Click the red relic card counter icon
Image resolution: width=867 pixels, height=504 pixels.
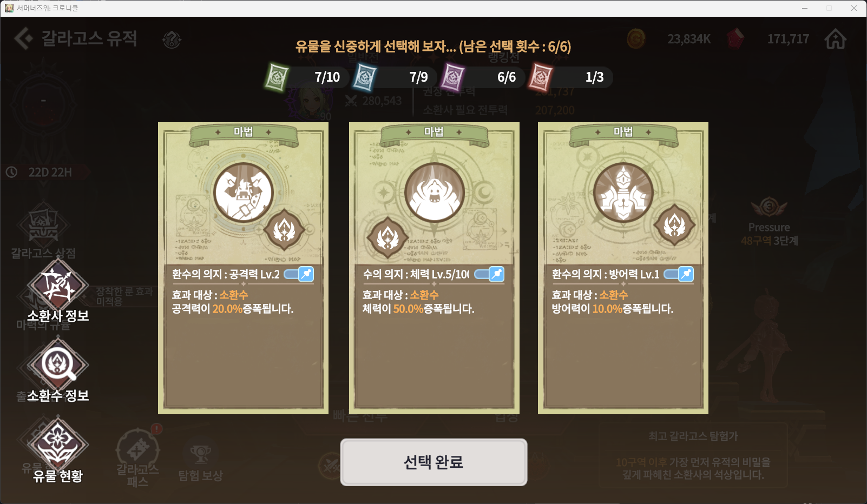tap(541, 77)
